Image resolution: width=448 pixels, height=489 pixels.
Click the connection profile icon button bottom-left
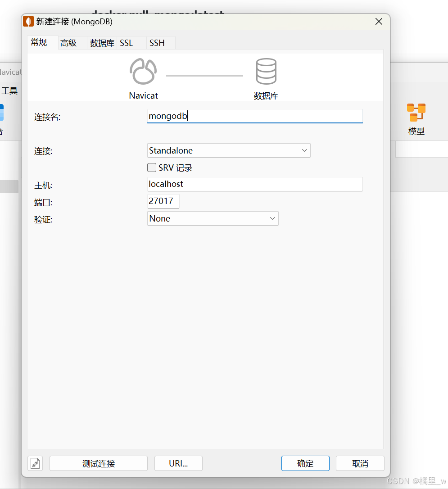[35, 463]
